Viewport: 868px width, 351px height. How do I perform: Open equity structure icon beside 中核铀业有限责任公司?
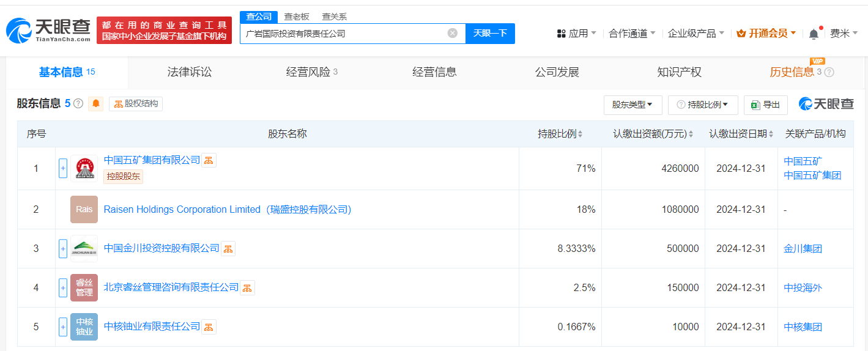click(x=209, y=327)
